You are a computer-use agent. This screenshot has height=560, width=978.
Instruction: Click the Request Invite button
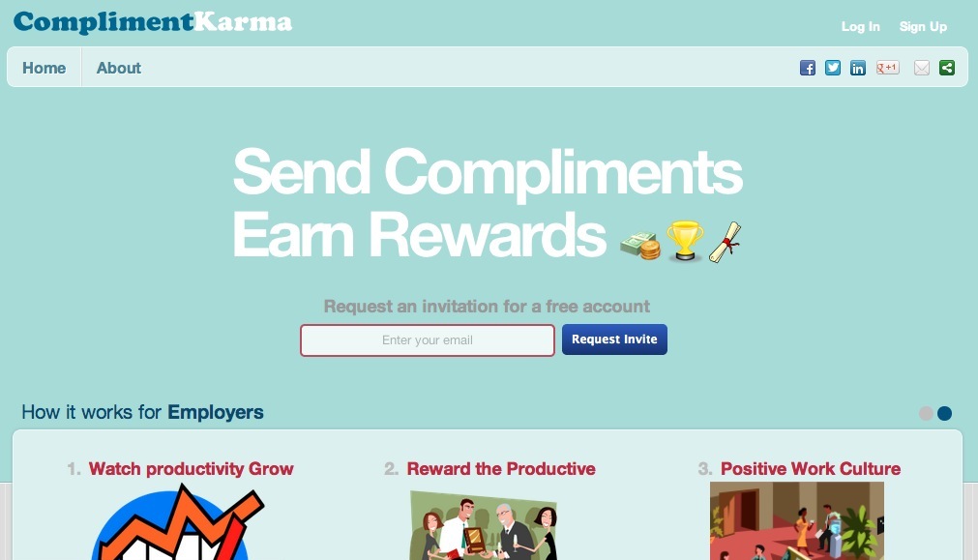(614, 339)
